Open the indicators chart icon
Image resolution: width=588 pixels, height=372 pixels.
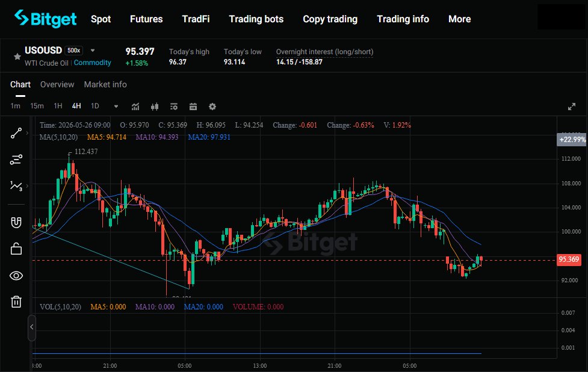[135, 107]
